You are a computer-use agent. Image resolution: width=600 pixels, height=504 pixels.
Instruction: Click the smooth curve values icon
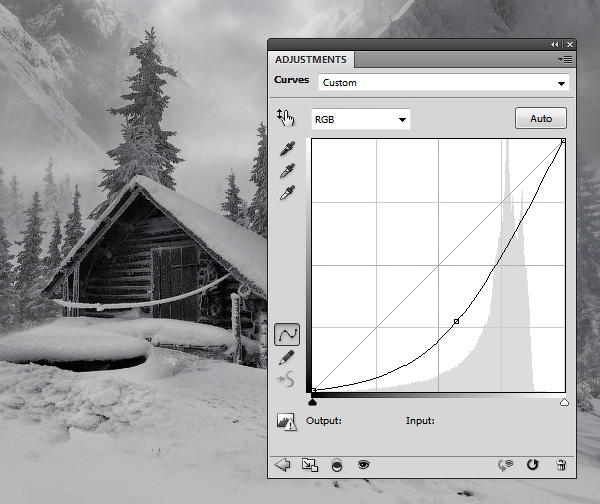click(286, 379)
